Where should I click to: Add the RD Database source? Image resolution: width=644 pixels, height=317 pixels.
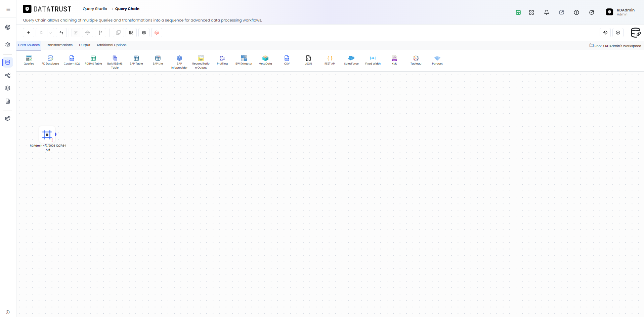point(50,60)
